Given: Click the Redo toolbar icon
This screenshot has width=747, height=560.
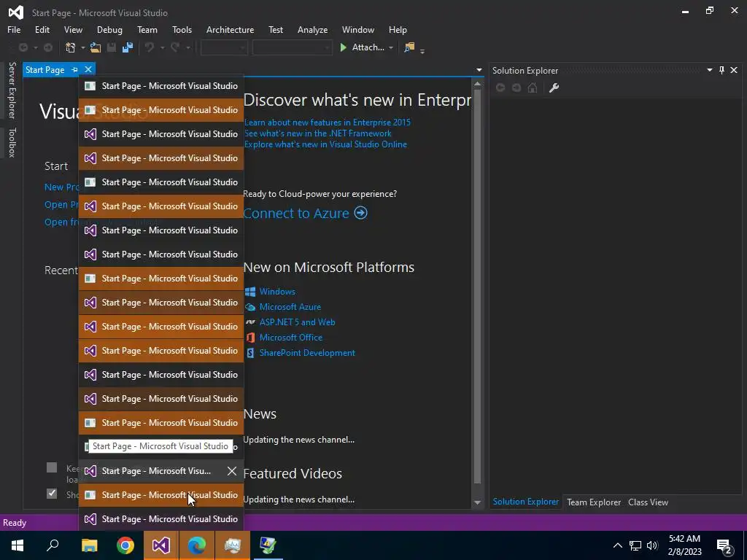Looking at the screenshot, I should 175,47.
